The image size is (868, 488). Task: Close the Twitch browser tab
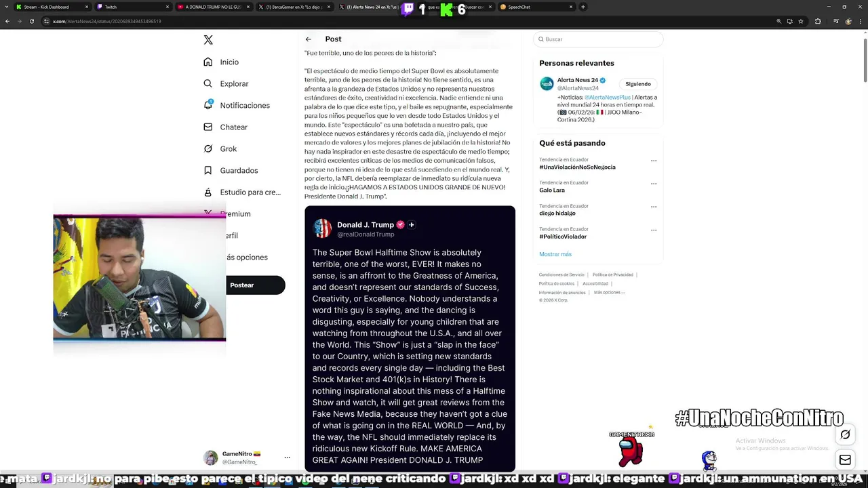tap(167, 7)
